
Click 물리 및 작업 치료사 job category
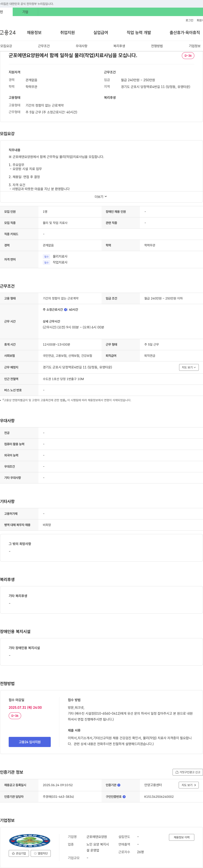coord(55,223)
